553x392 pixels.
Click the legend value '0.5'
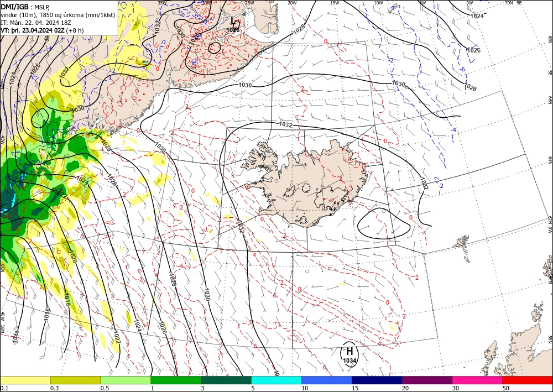point(105,388)
